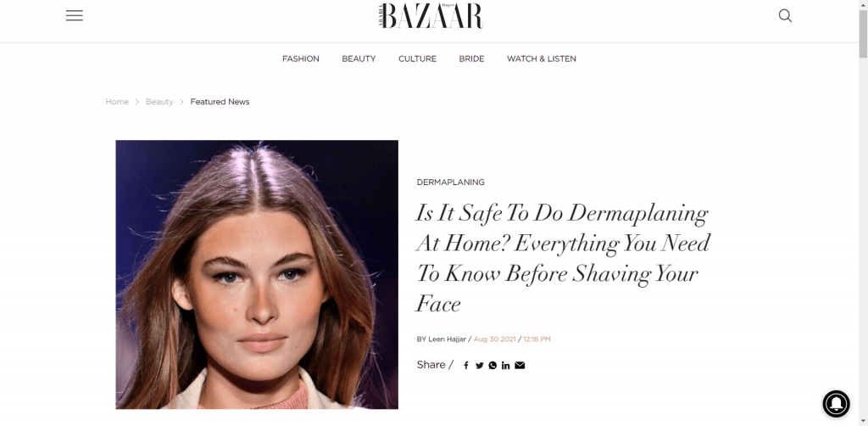Open Dermaplaning category tag
The height and width of the screenshot is (426, 868).
pos(451,182)
